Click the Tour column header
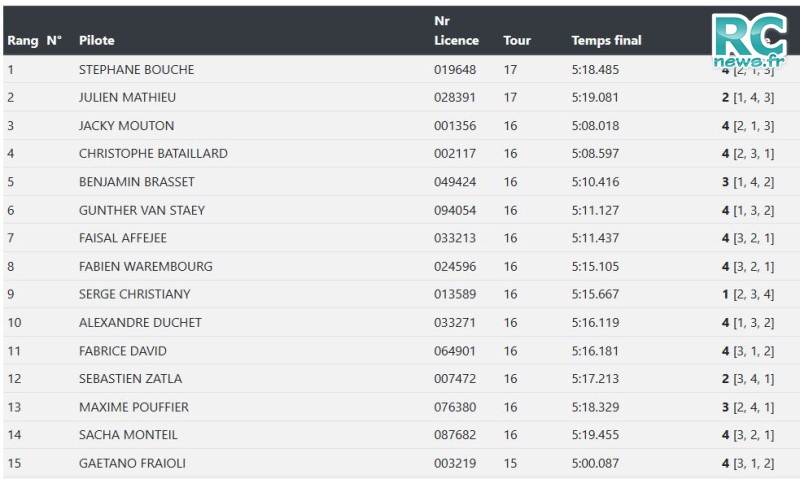Screen dimensions: 800x479 [517, 40]
